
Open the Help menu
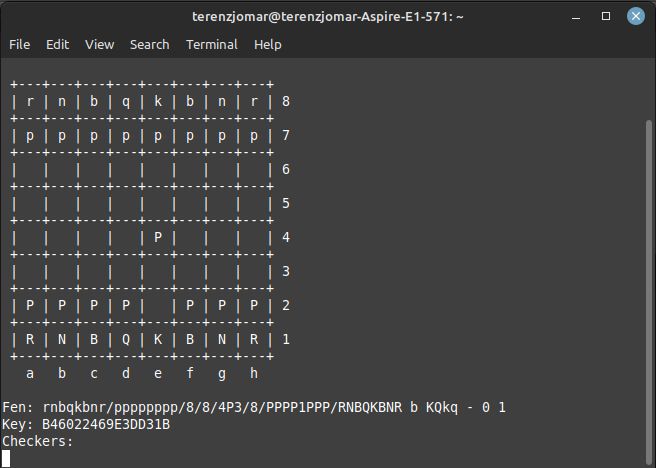coord(267,44)
